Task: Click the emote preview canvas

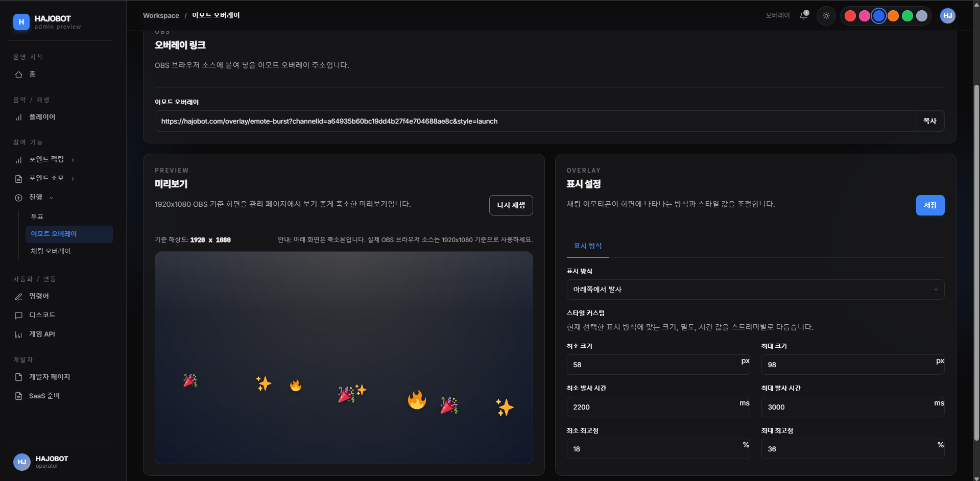Action: pyautogui.click(x=344, y=357)
